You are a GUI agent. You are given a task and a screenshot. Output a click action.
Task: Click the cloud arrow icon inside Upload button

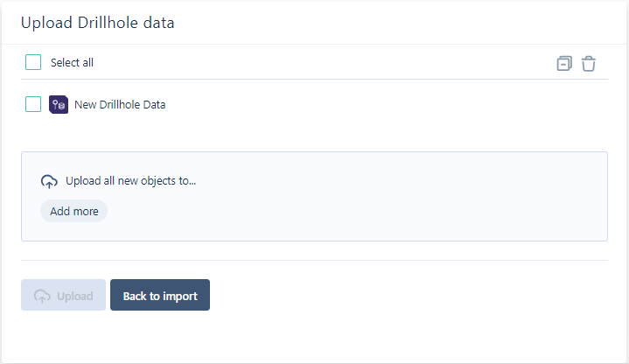[x=42, y=296]
